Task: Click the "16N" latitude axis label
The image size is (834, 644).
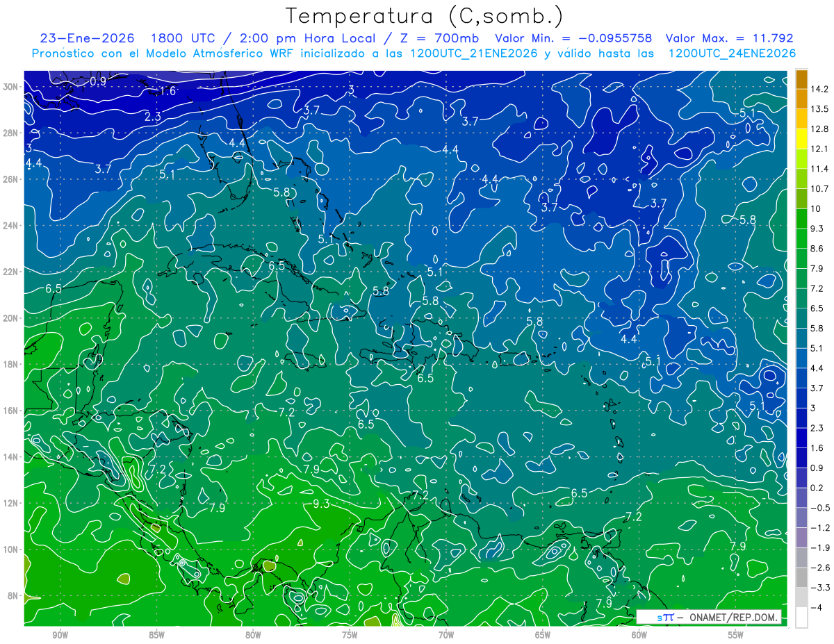Action: click(x=12, y=411)
